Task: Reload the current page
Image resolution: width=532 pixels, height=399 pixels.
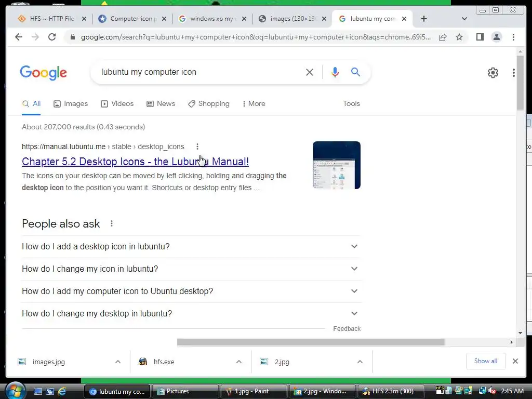Action: pos(52,37)
